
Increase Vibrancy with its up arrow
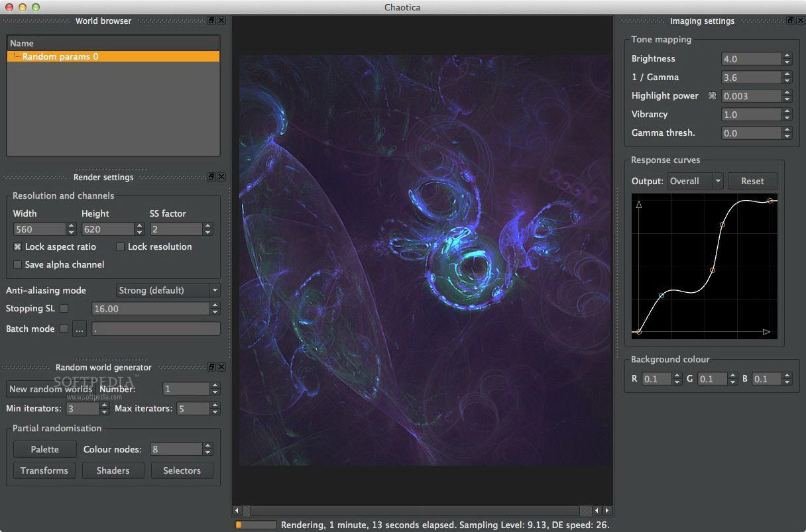(x=787, y=111)
